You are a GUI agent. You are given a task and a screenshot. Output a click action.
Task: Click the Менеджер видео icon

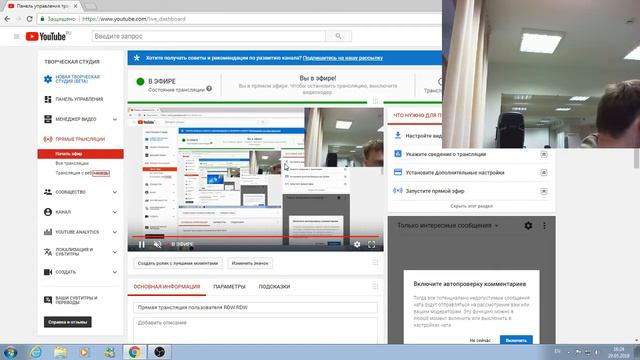click(48, 119)
